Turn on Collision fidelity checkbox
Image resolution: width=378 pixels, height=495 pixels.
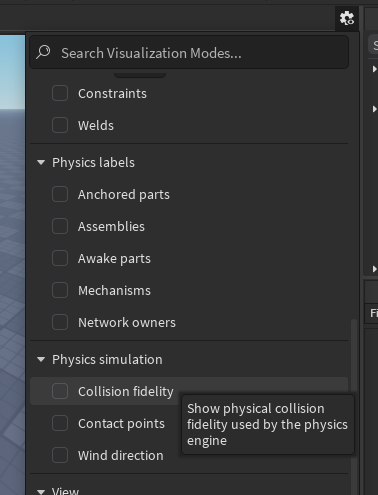tap(60, 391)
